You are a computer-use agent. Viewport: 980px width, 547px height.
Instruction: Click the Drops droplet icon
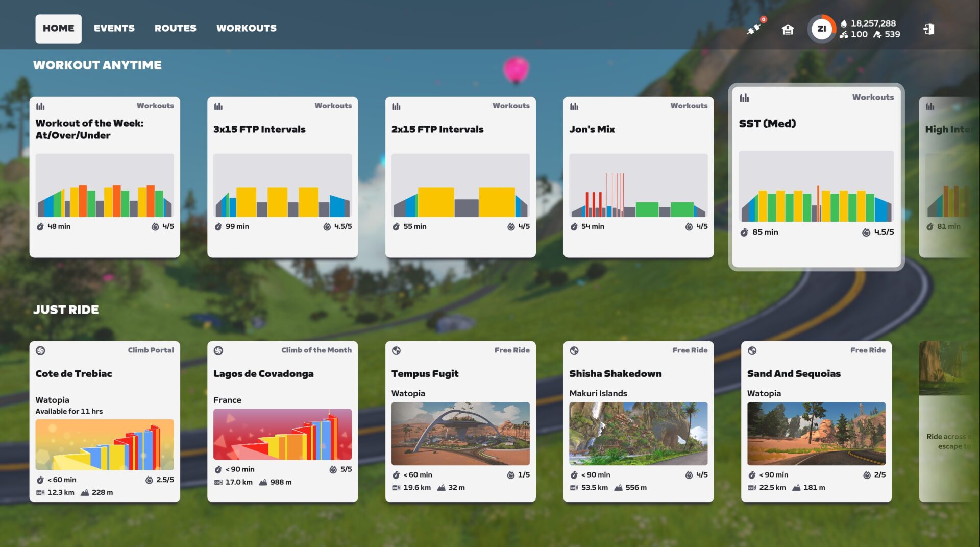pyautogui.click(x=844, y=23)
